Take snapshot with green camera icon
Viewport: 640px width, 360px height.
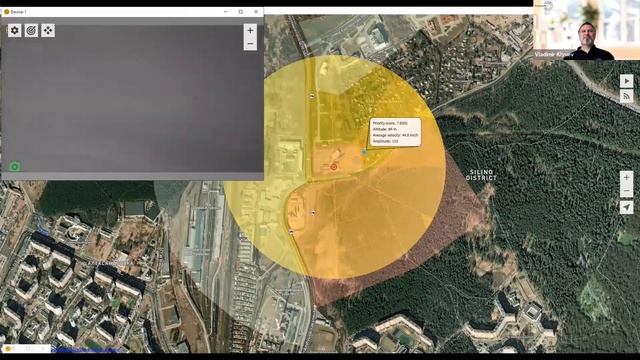(x=15, y=167)
